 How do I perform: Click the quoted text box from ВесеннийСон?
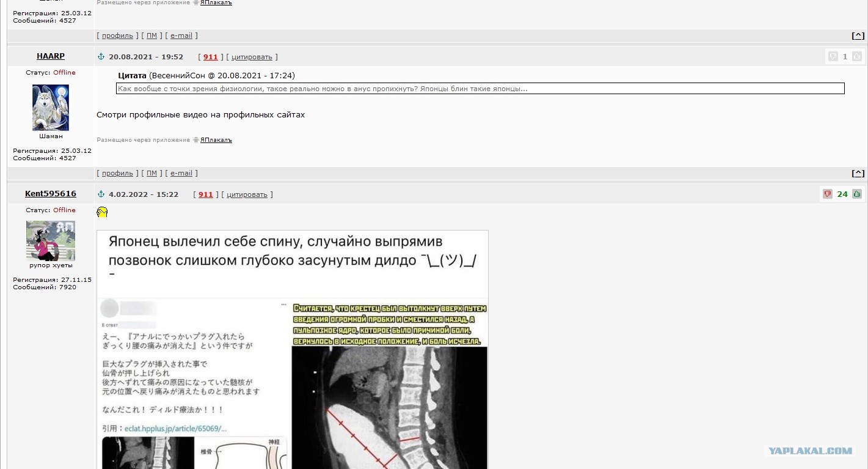(480, 89)
